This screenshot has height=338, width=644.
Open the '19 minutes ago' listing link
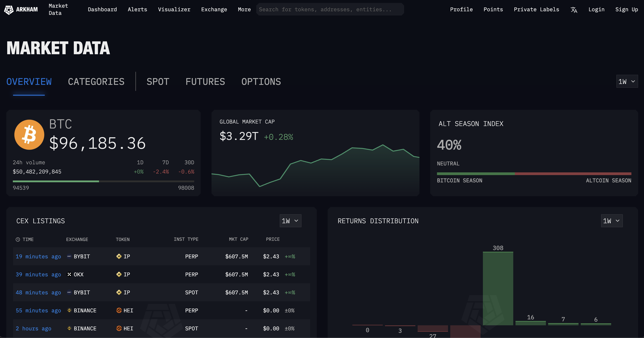coord(38,257)
